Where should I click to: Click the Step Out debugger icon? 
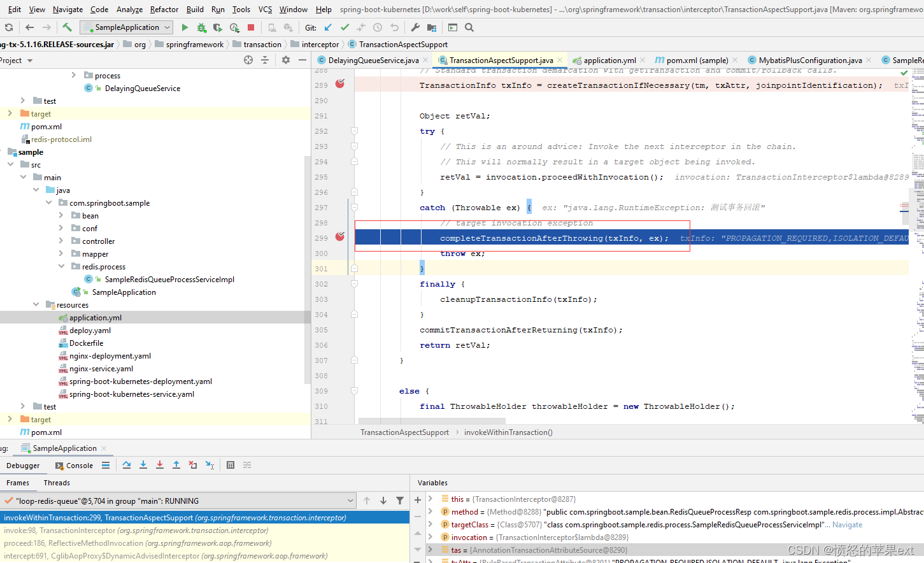click(176, 465)
